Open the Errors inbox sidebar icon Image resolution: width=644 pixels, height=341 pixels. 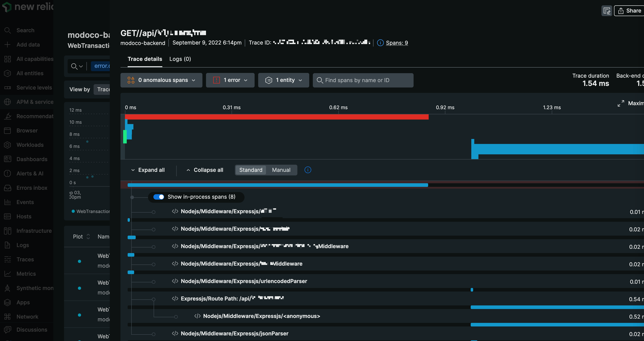(x=7, y=188)
